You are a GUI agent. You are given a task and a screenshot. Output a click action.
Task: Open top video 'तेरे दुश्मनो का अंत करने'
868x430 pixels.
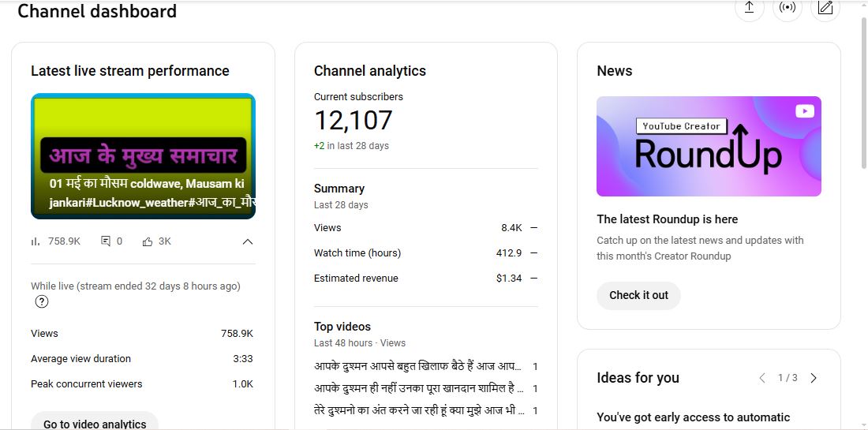pos(419,410)
